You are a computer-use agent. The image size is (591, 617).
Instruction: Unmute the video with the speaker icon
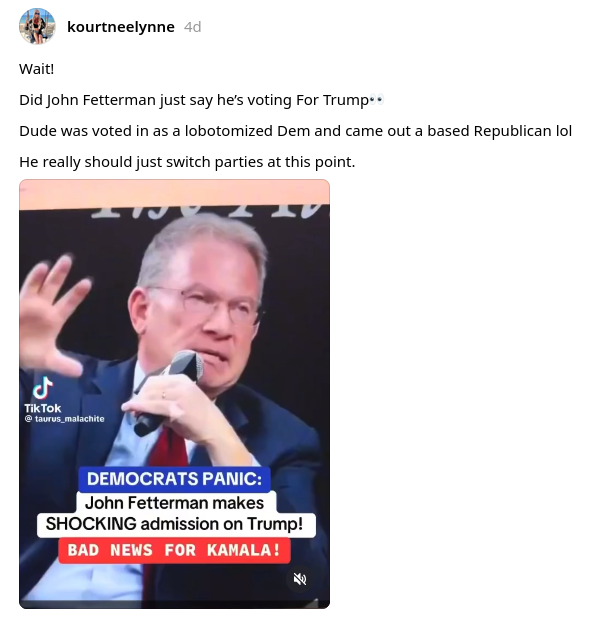tap(300, 579)
